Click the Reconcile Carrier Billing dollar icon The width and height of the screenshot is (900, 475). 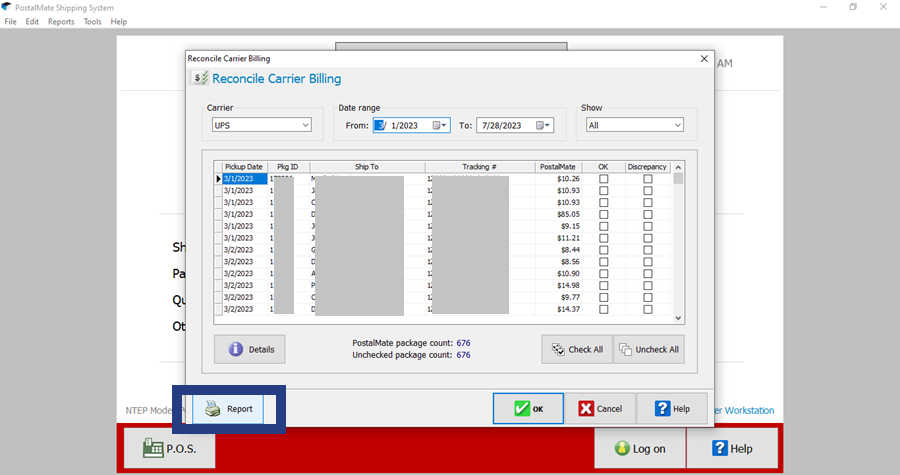point(199,79)
